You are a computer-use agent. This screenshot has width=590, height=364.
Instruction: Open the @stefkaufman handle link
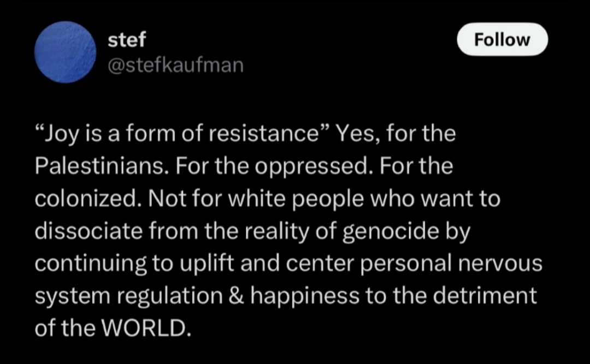pyautogui.click(x=175, y=65)
